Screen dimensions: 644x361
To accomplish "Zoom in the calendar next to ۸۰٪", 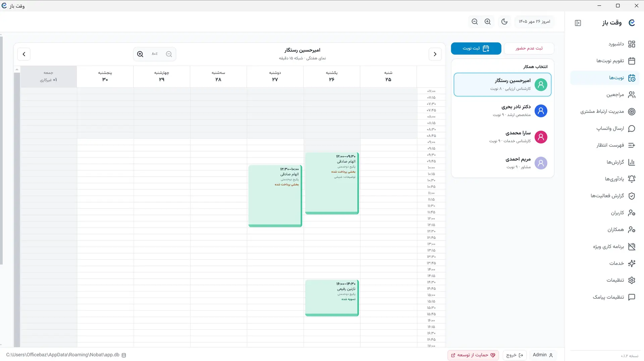I will click(140, 54).
